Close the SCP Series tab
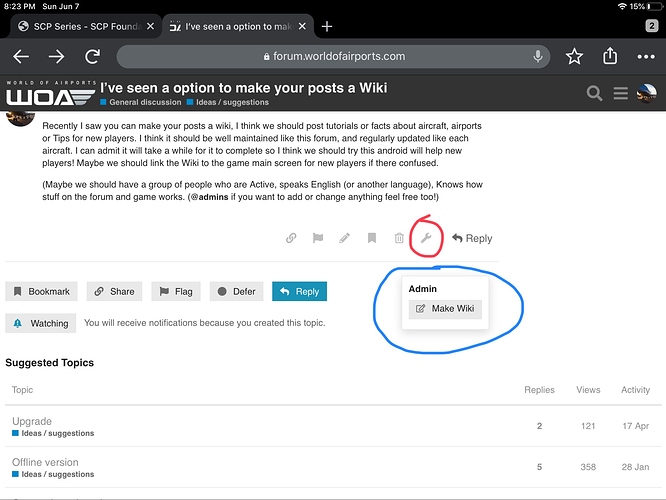 point(150,26)
